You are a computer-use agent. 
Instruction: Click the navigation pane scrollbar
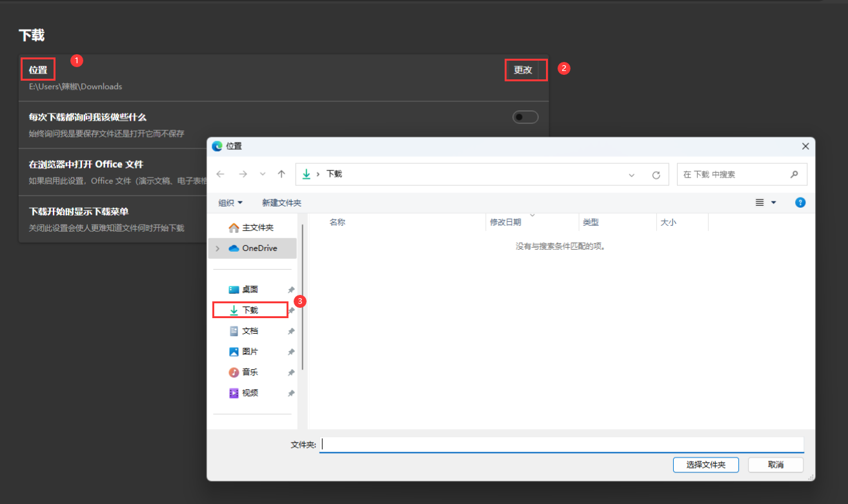click(x=302, y=297)
